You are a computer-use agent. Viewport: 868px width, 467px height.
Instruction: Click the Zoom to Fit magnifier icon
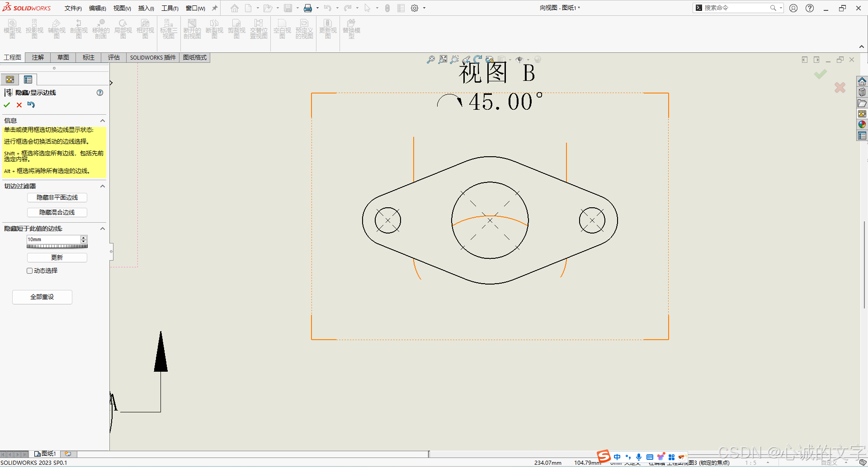431,59
